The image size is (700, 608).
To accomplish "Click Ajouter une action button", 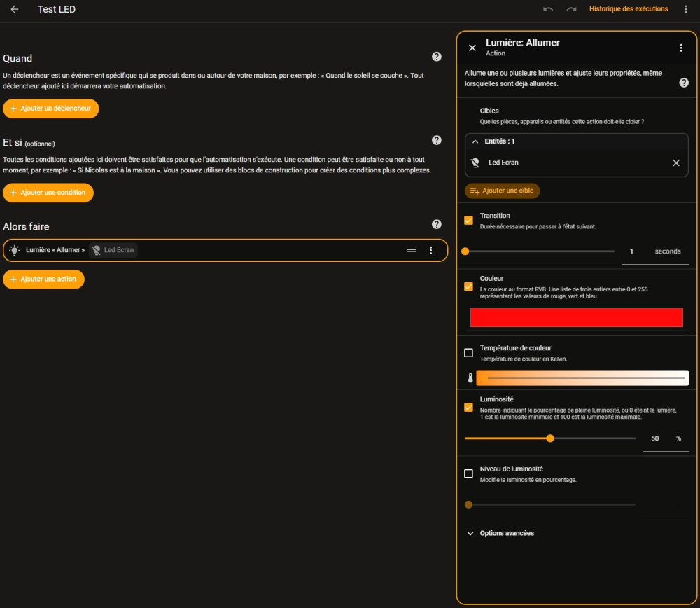I will pyautogui.click(x=43, y=279).
